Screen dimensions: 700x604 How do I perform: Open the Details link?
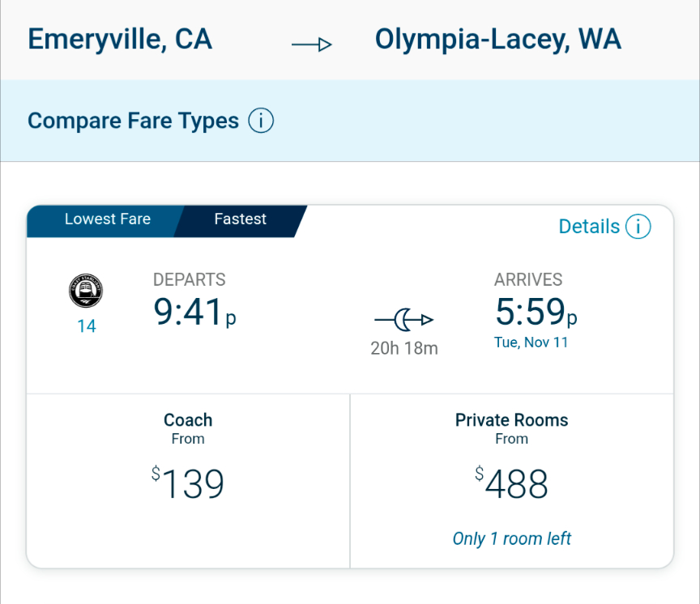pyautogui.click(x=589, y=227)
